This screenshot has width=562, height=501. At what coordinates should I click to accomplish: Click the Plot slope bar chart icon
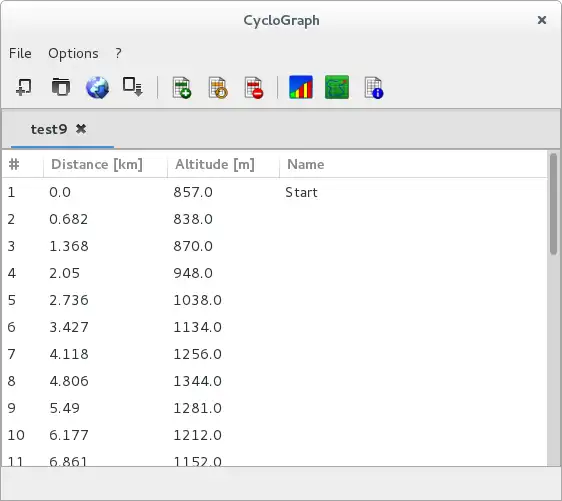(x=301, y=87)
